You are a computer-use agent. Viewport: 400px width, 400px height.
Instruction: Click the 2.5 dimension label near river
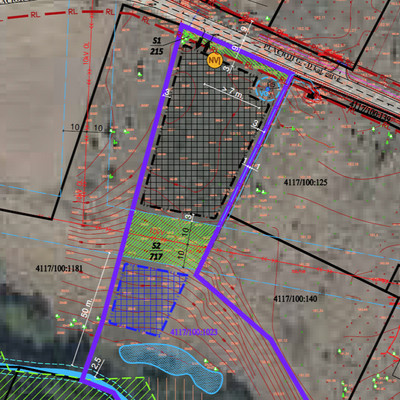tap(98, 364)
